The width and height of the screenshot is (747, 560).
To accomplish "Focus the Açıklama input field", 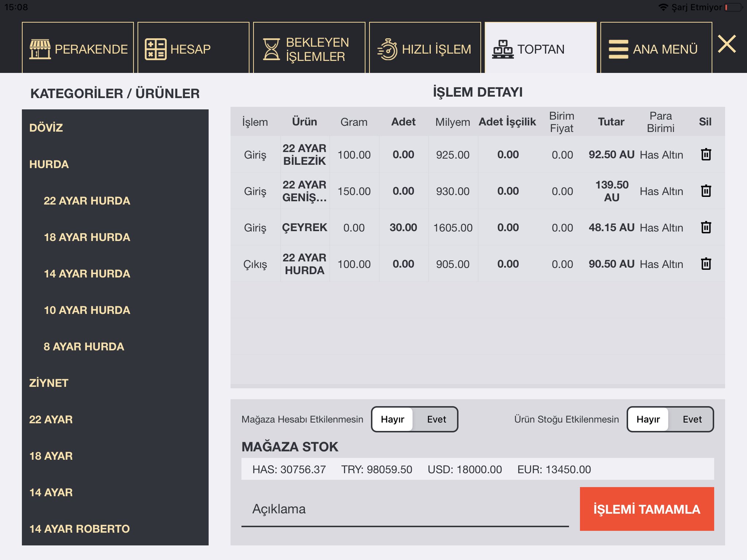I will click(405, 509).
